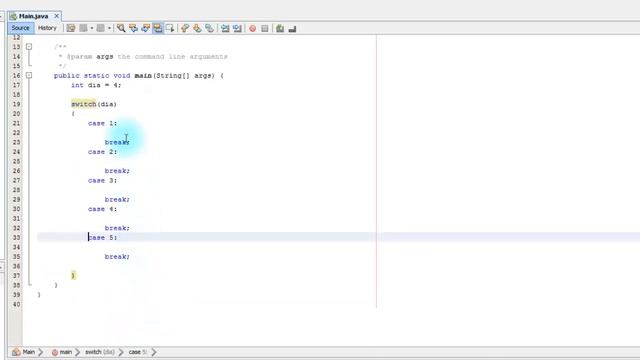Click the case 5 breadcrumb
The height and width of the screenshot is (360, 640).
pyautogui.click(x=138, y=352)
